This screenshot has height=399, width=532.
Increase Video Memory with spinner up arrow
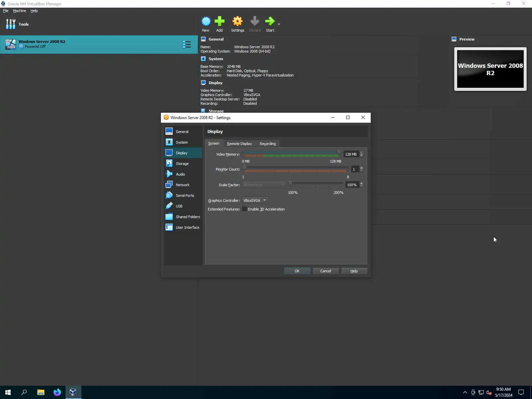pyautogui.click(x=361, y=153)
